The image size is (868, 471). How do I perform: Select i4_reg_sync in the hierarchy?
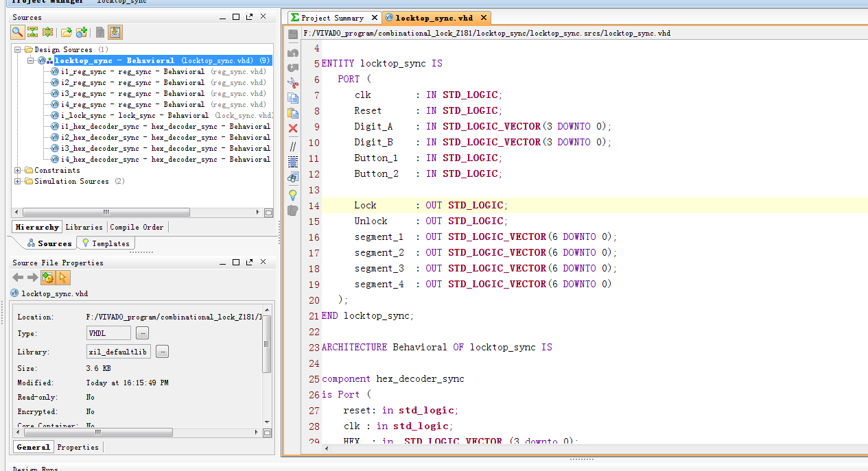pos(159,104)
